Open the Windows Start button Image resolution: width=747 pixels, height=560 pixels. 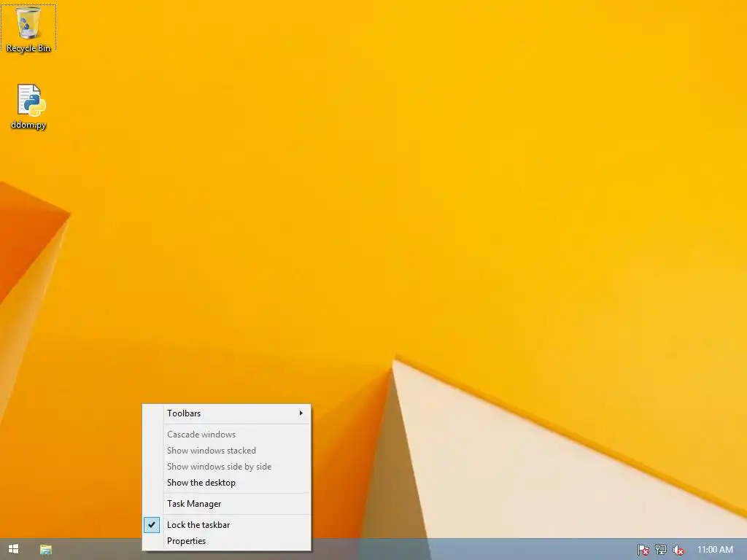click(13, 549)
